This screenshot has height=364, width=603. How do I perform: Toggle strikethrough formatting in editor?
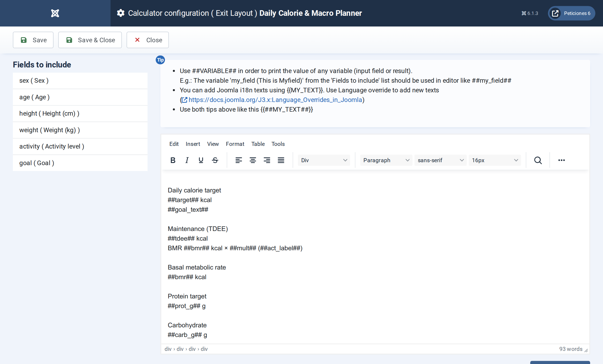pyautogui.click(x=215, y=160)
